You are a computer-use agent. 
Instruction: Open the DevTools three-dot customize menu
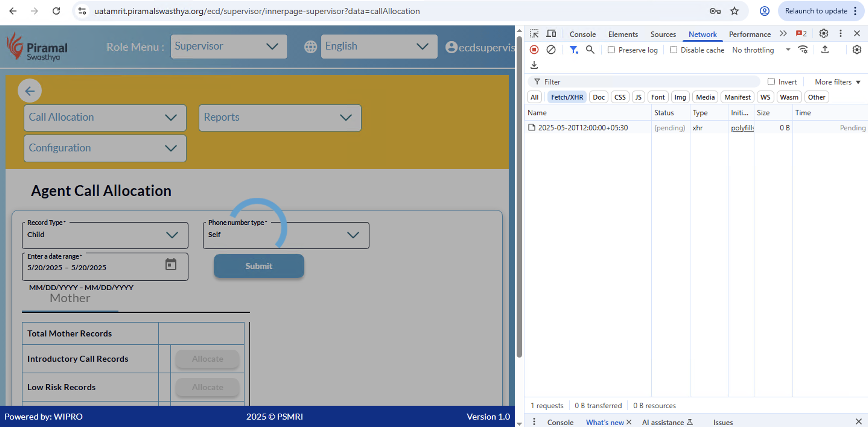[840, 34]
